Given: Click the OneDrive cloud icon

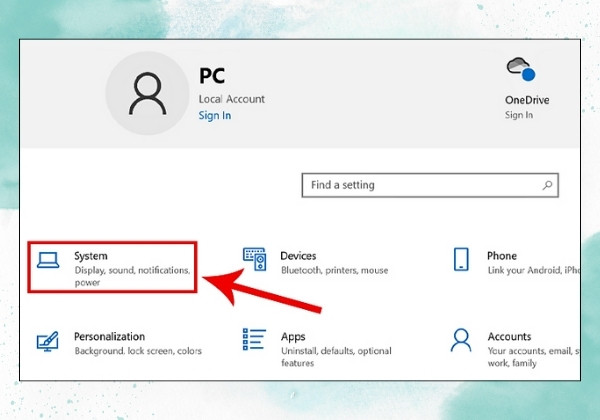Looking at the screenshot, I should point(521,69).
